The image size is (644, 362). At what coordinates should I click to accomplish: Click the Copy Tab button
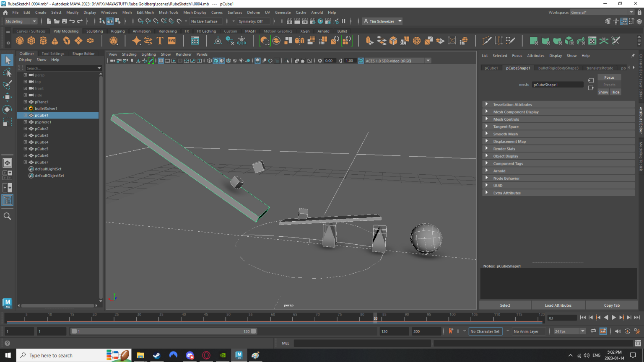[612, 305]
